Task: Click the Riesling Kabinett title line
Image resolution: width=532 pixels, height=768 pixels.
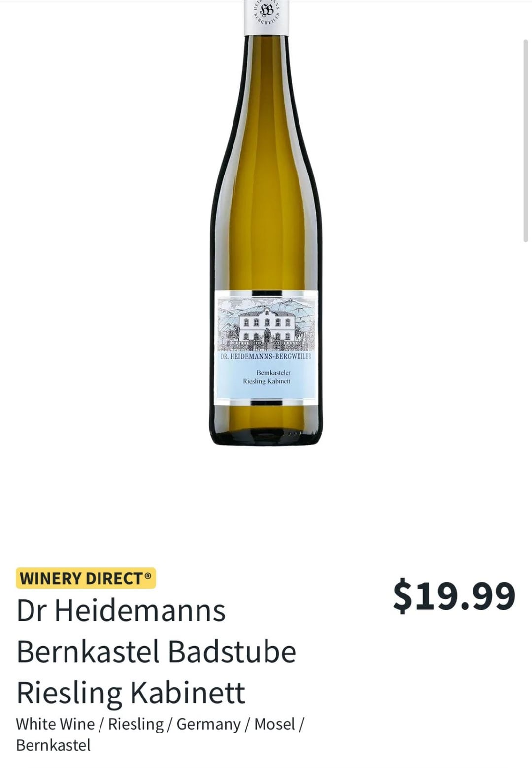Action: coord(131,693)
